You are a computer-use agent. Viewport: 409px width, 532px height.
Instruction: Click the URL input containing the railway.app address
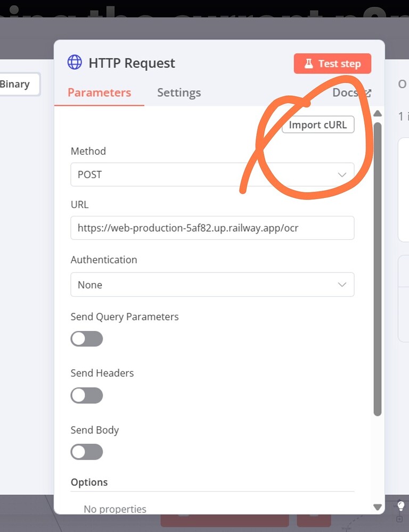(212, 228)
